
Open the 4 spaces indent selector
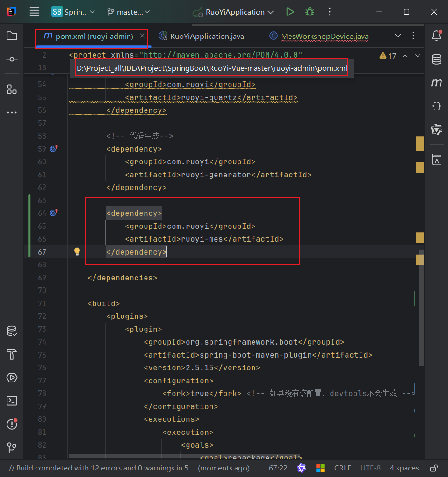pyautogui.click(x=404, y=468)
